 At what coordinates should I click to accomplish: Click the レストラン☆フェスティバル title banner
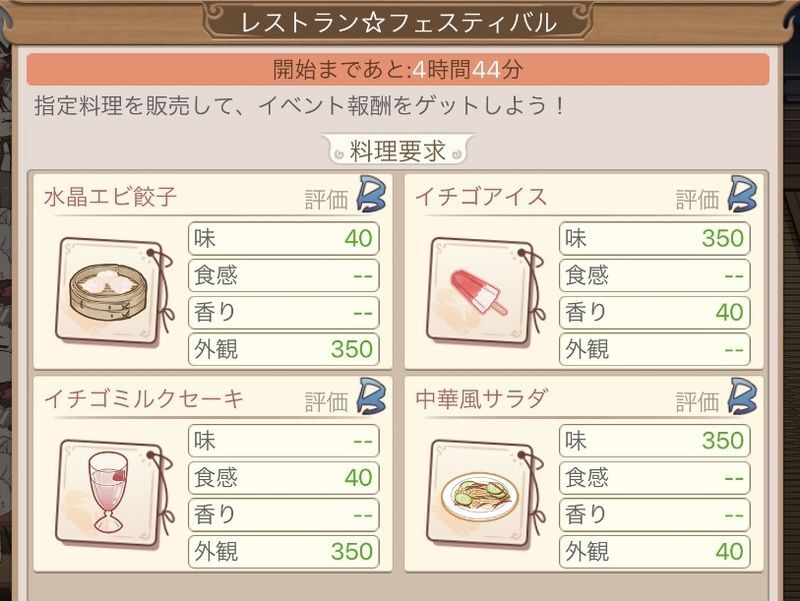pyautogui.click(x=398, y=22)
